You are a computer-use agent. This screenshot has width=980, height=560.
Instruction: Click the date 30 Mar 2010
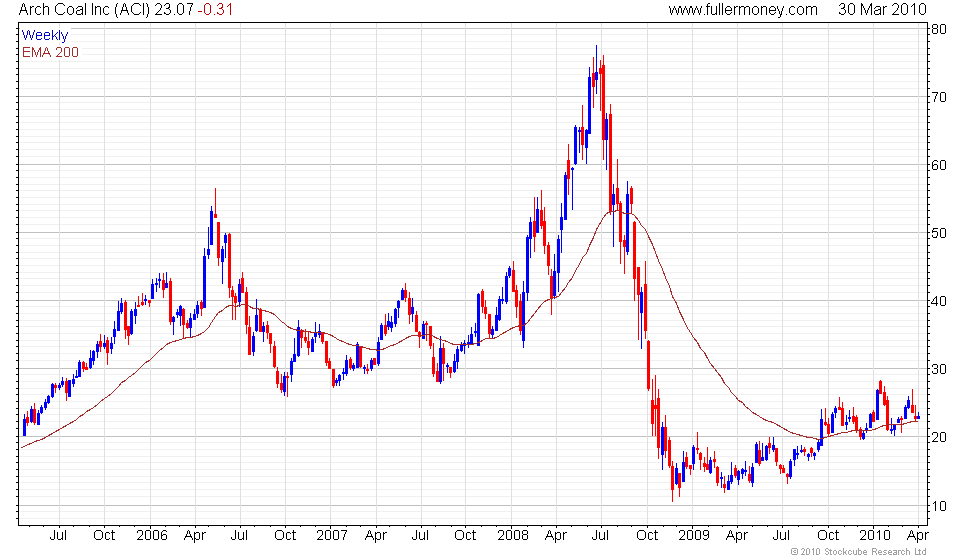882,10
